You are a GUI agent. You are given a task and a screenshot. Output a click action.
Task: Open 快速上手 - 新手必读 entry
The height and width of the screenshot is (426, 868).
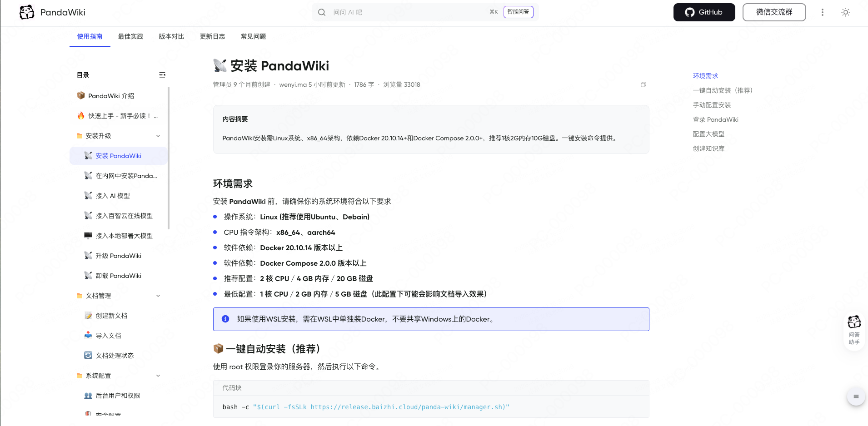[119, 116]
